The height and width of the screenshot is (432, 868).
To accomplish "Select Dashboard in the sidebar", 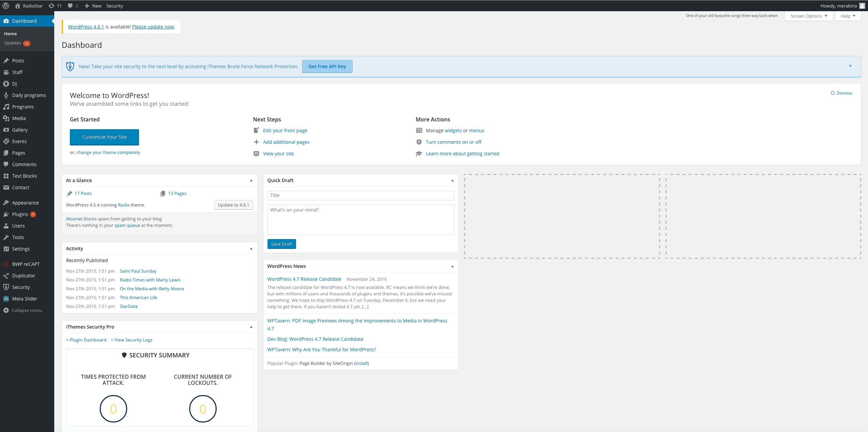I will point(27,21).
